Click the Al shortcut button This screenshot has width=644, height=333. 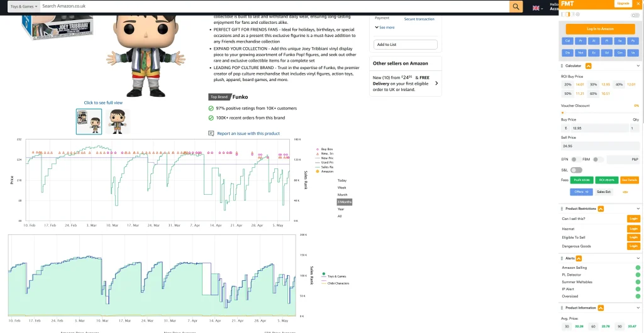594,41
